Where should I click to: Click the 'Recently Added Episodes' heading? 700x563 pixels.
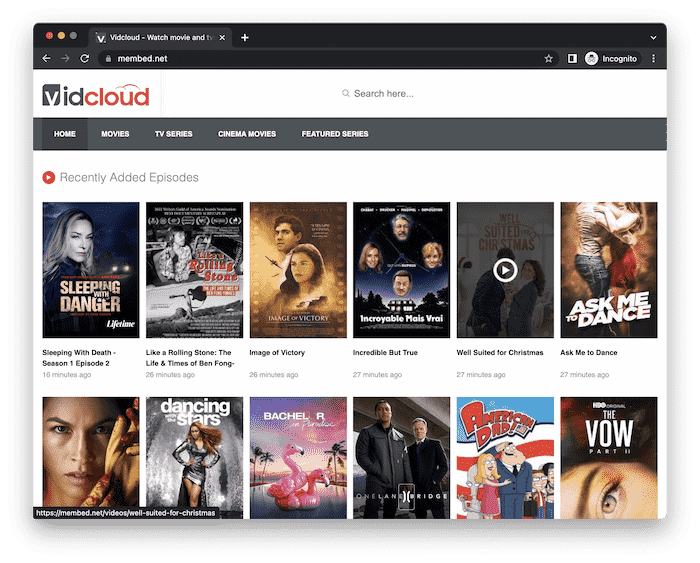[129, 177]
